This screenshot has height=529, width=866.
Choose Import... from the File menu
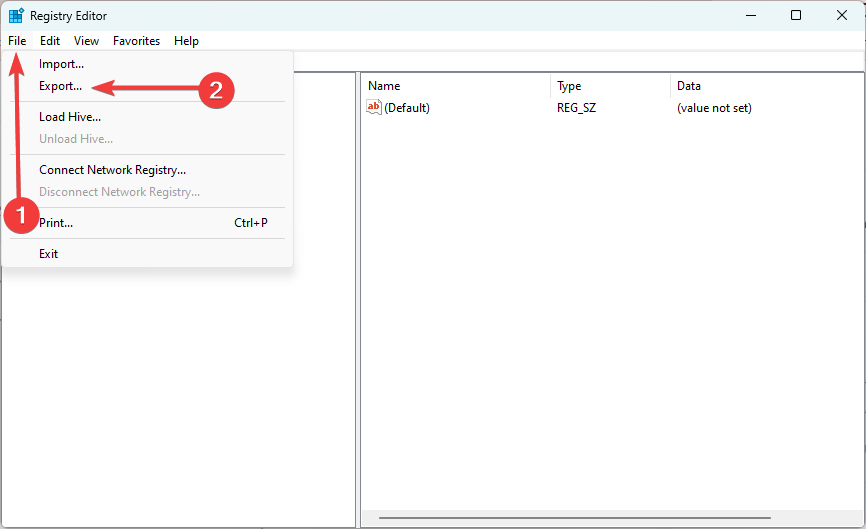coord(61,64)
